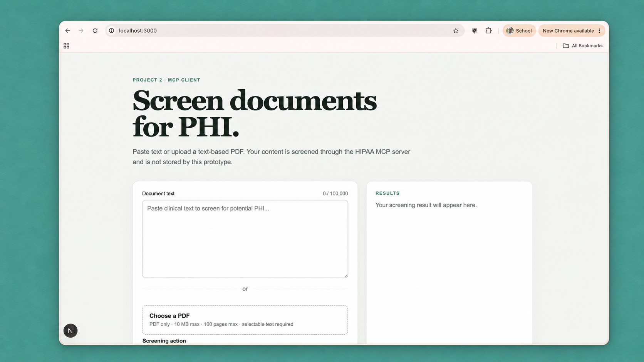
Task: Click the Choose a PDF upload box
Action: 245,320
